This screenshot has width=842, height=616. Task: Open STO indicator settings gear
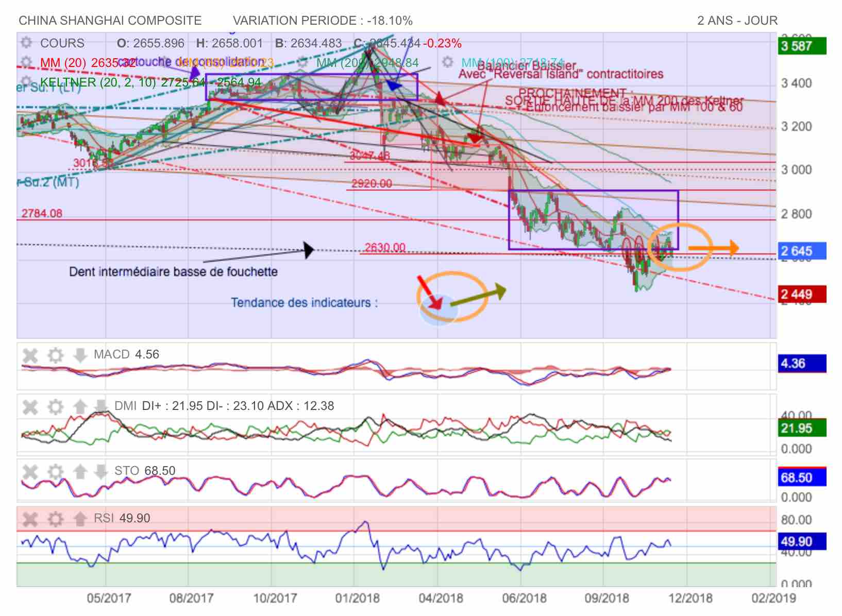[55, 471]
